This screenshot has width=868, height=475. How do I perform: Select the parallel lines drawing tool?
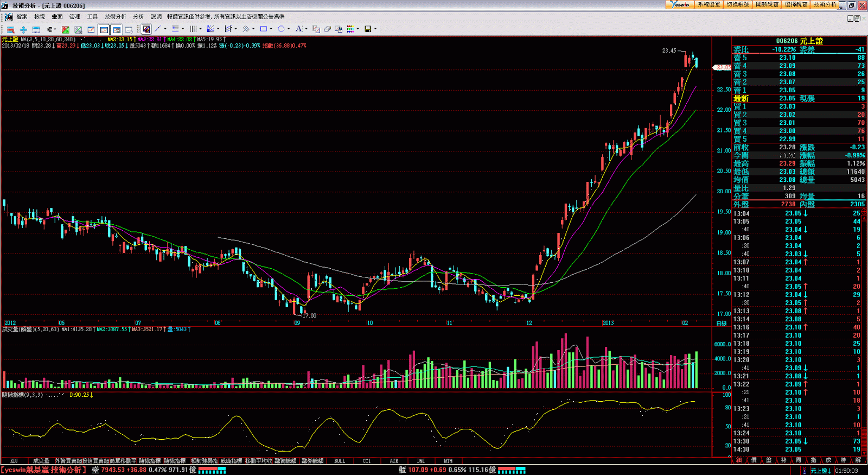(x=246, y=29)
